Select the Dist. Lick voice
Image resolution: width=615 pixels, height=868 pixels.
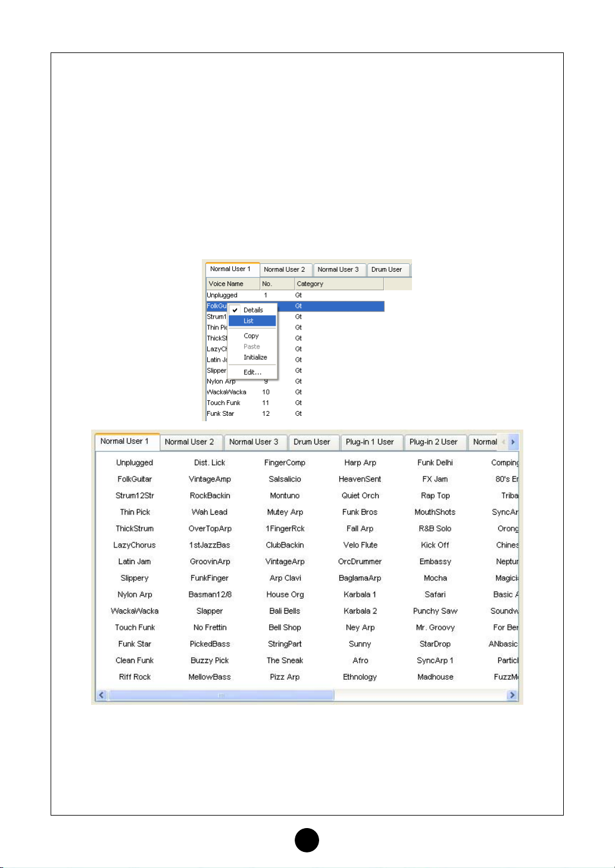(x=210, y=463)
